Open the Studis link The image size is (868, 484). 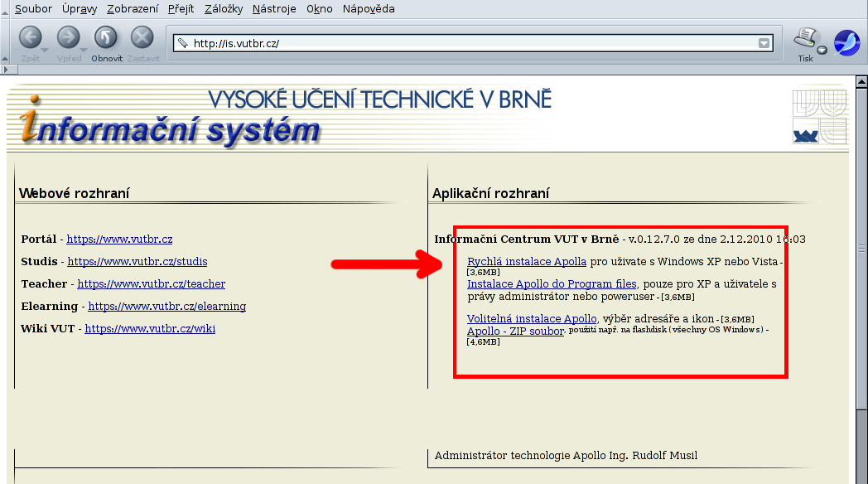click(137, 261)
